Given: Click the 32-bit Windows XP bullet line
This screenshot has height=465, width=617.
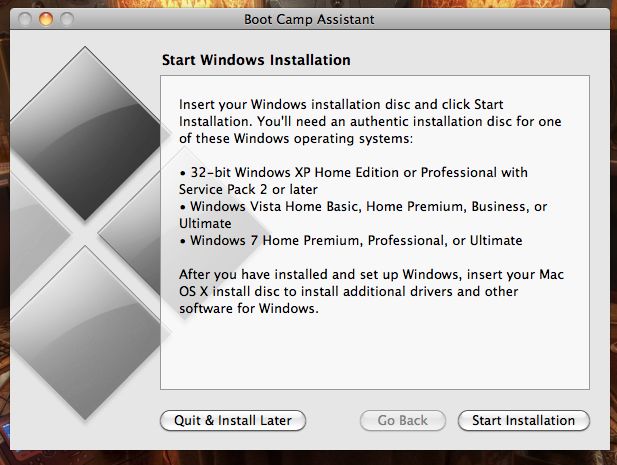Looking at the screenshot, I should [x=353, y=172].
